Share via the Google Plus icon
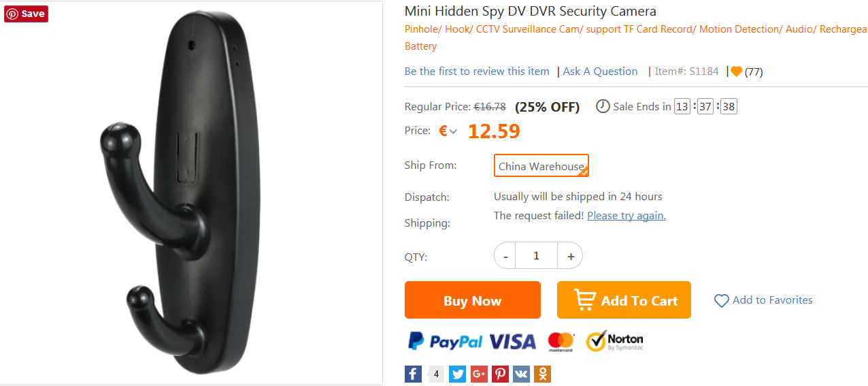Screen dimensions: 868x386 coord(479,374)
